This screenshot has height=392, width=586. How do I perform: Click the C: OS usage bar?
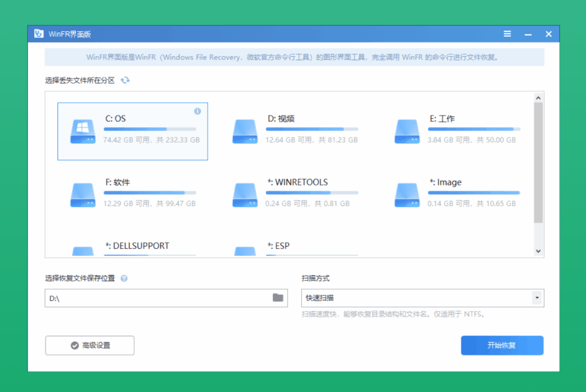tap(150, 129)
